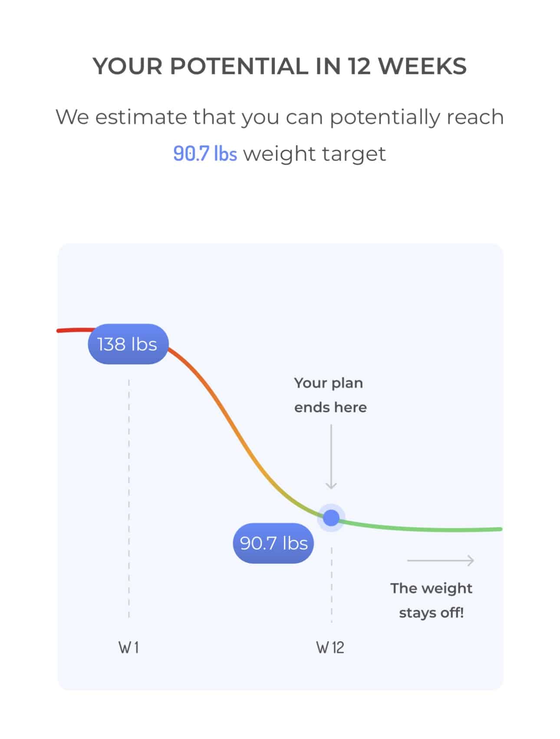Select the 'W 1' axis label
The image size is (560, 739).
click(128, 648)
